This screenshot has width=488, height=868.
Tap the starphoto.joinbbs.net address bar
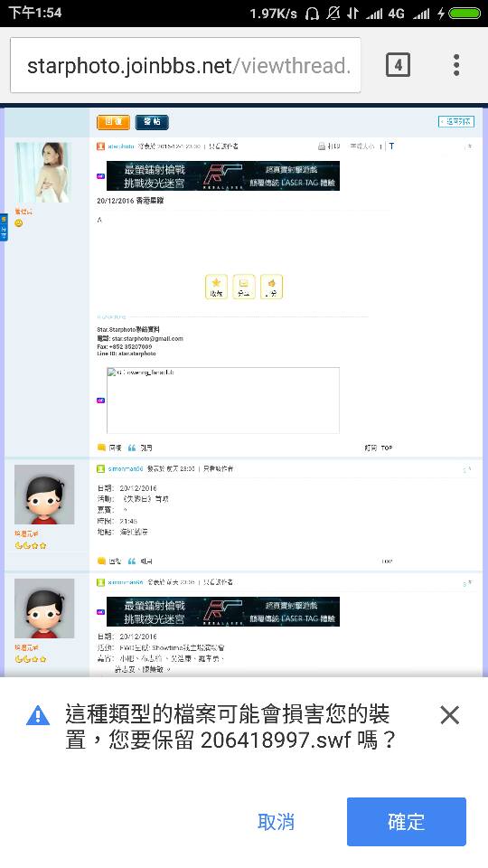pos(185,65)
